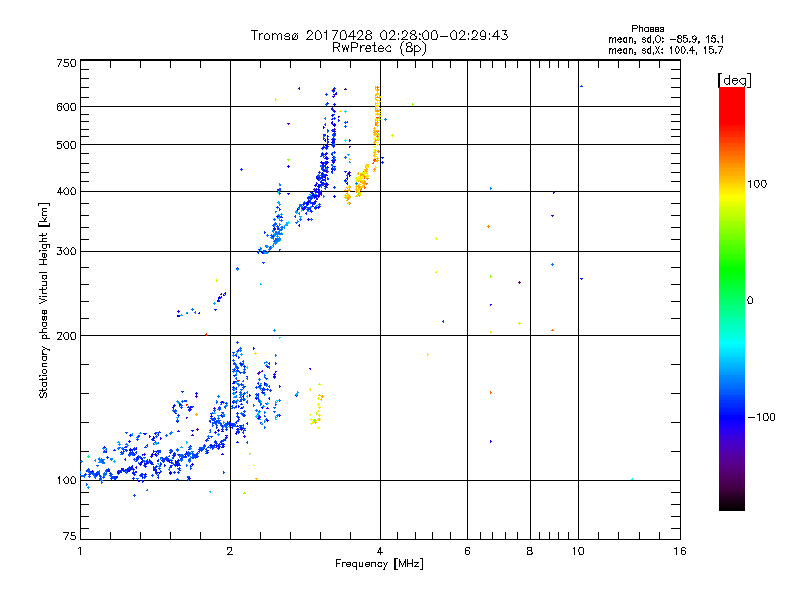800x600 pixels.
Task: Pick the red top of the colorbar
Action: [x=731, y=93]
